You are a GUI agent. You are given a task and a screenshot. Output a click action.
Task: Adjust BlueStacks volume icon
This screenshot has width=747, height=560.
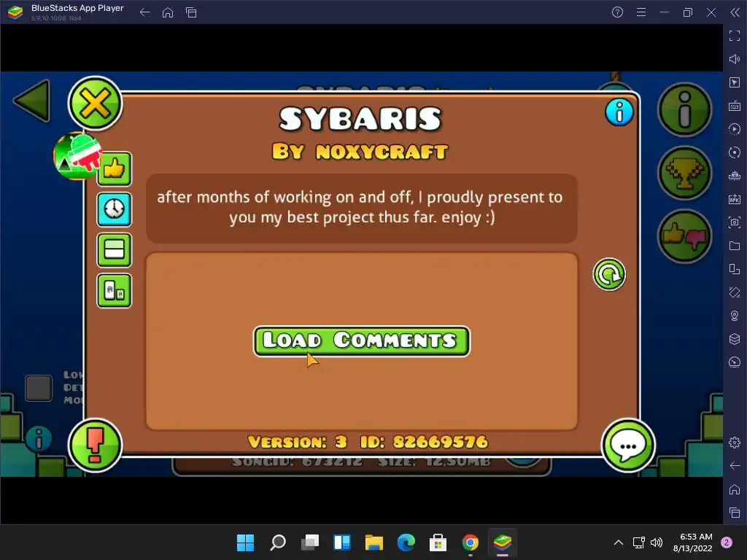(x=735, y=59)
